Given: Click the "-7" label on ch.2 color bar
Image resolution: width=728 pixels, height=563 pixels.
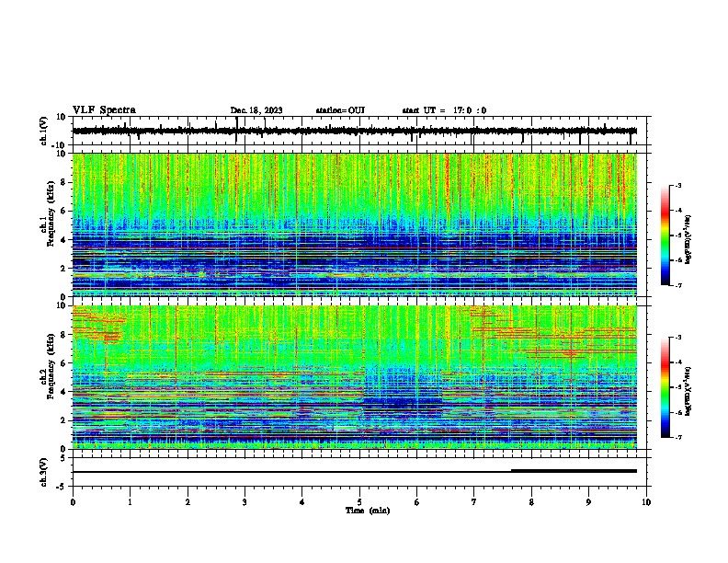Looking at the screenshot, I should pos(677,438).
